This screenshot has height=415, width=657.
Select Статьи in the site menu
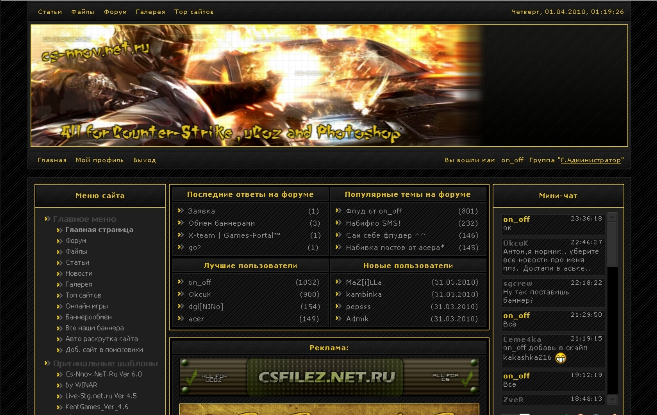pos(78,262)
